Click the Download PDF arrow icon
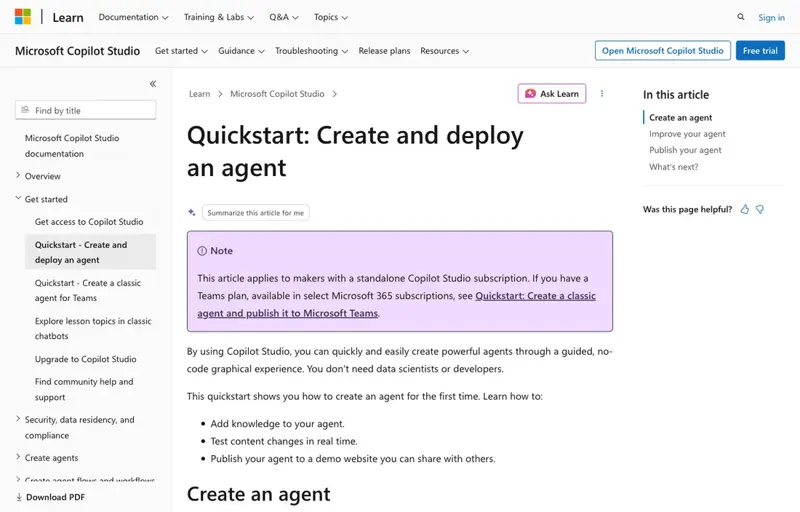The width and height of the screenshot is (800, 512). pos(19,497)
